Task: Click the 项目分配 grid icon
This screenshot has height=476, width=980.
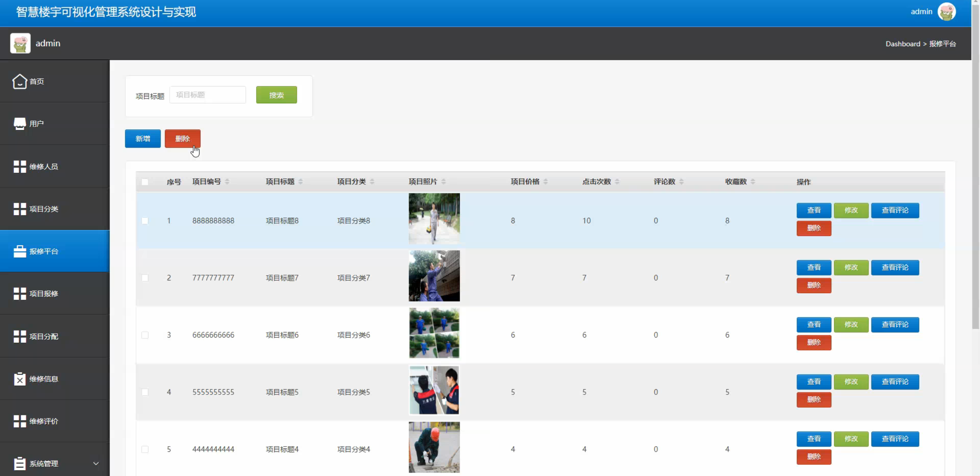Action: pos(20,336)
